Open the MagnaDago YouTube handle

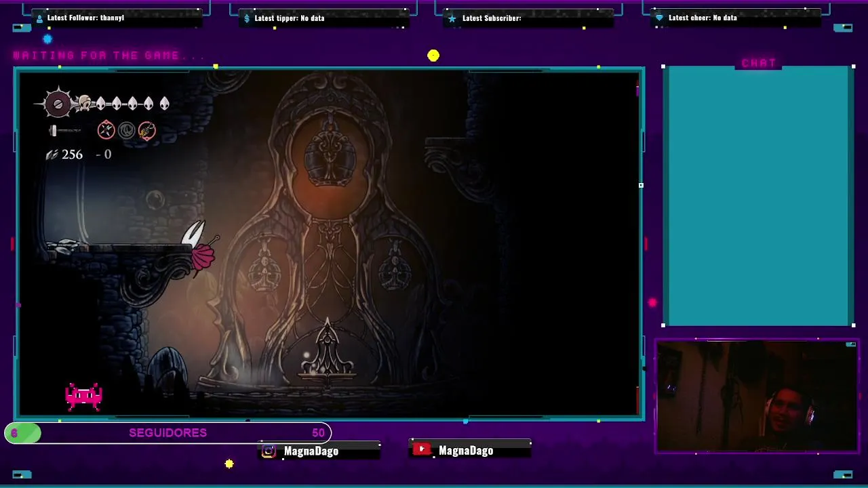[466, 451]
